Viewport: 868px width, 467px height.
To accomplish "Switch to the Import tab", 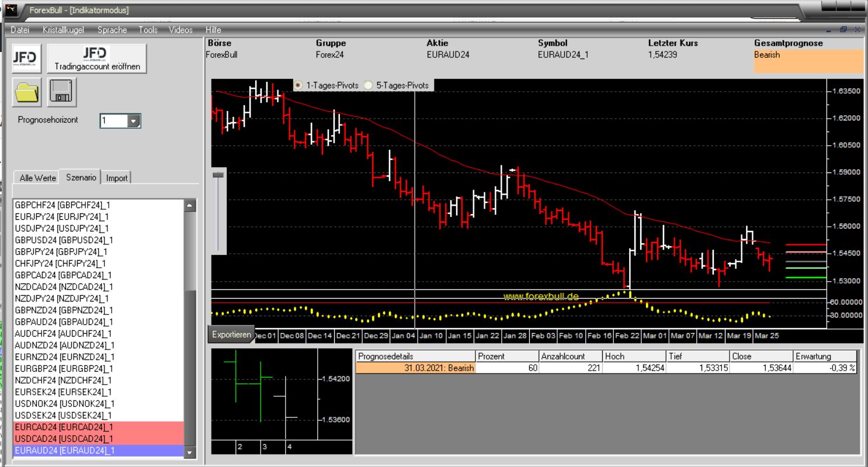I will 117,178.
